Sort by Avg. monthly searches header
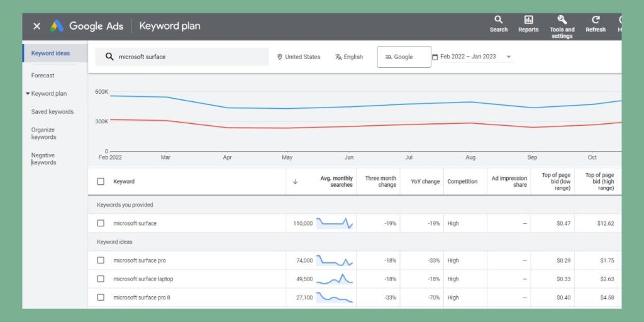 (336, 182)
